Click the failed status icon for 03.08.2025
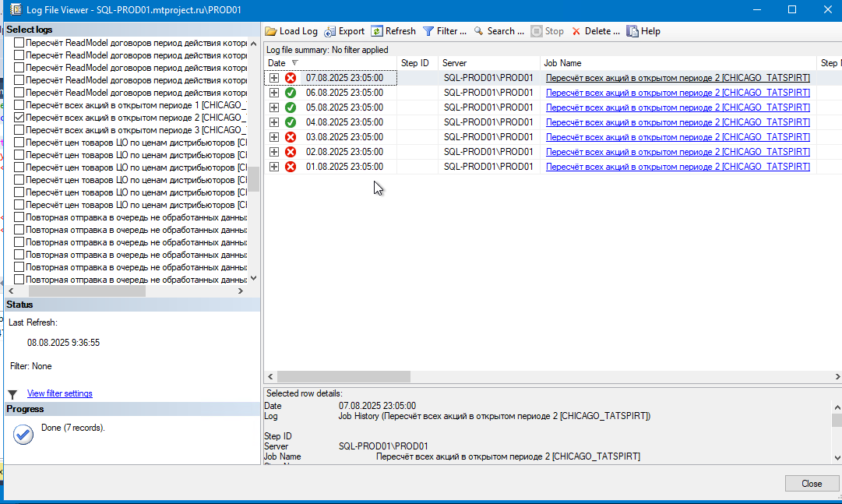The height and width of the screenshot is (504, 842). pyautogui.click(x=291, y=137)
